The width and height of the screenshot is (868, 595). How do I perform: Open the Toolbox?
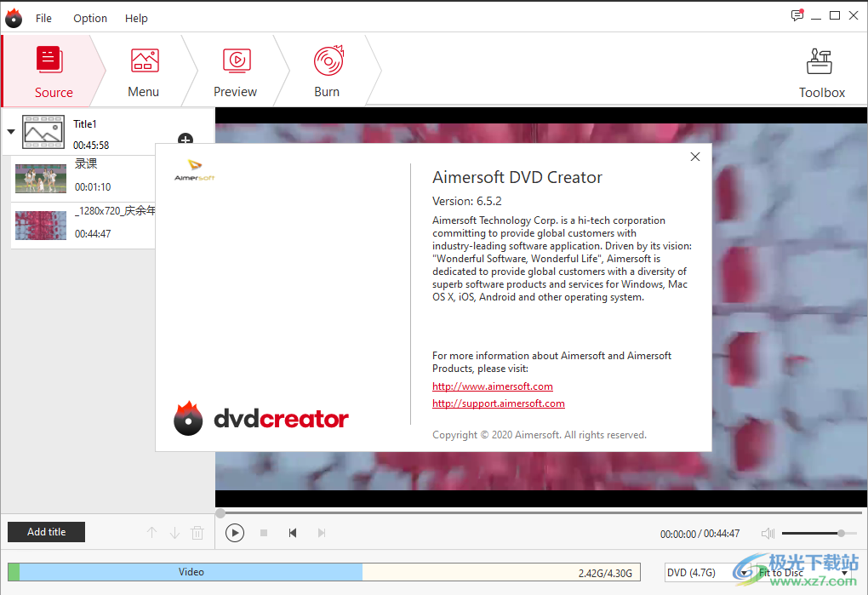tap(821, 72)
